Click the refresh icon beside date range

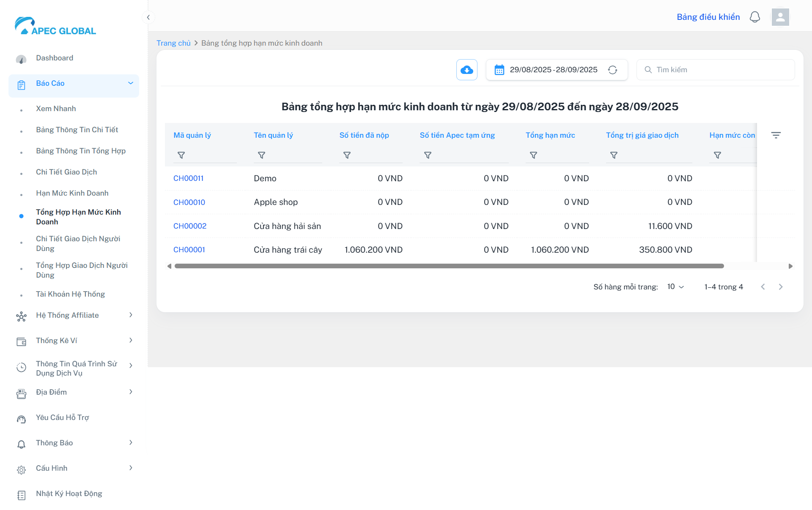coord(612,70)
